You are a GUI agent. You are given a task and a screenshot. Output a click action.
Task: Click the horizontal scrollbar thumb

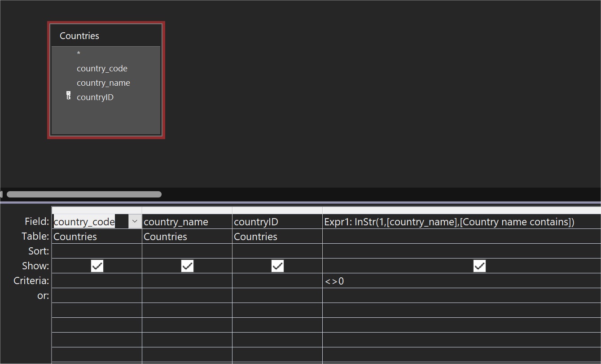pyautogui.click(x=84, y=194)
